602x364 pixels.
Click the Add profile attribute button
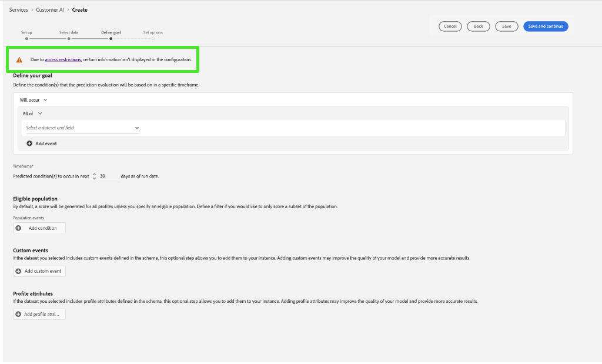point(39,314)
